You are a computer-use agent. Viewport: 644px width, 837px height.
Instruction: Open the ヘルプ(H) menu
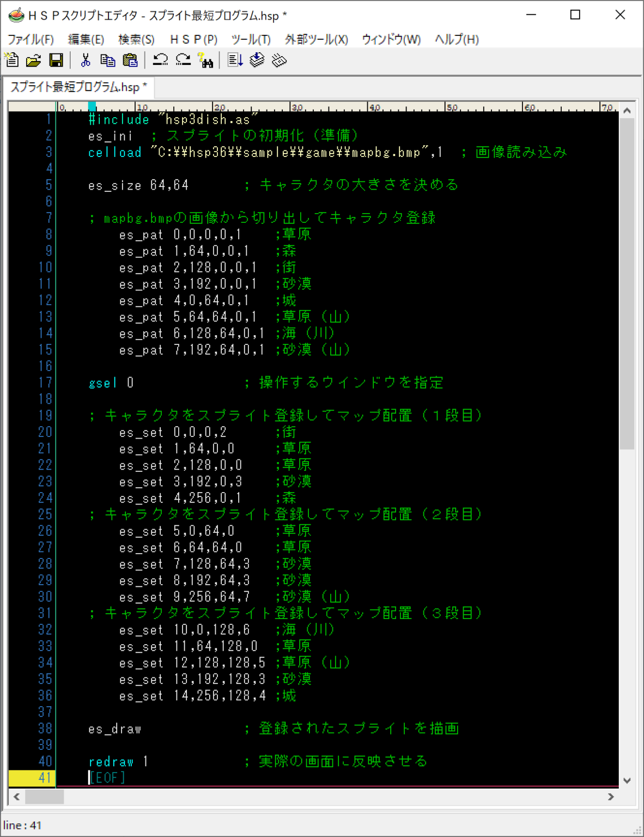pyautogui.click(x=455, y=39)
